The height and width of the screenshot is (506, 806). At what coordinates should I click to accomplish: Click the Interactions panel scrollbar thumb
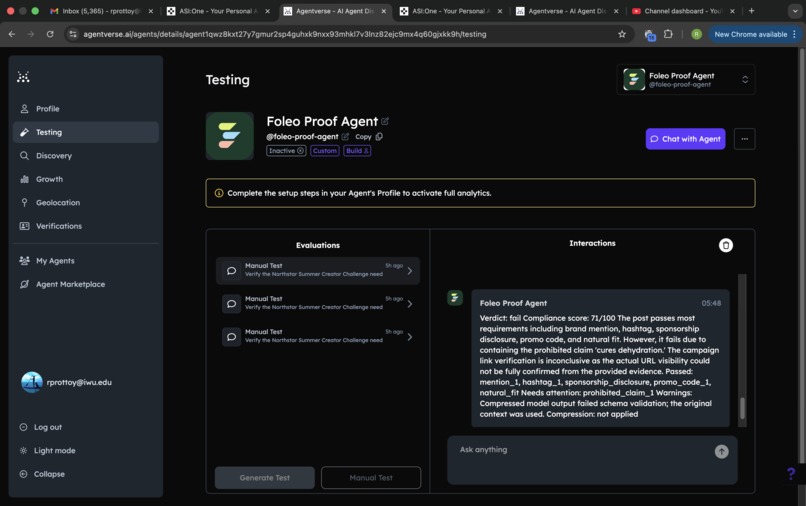tap(742, 408)
